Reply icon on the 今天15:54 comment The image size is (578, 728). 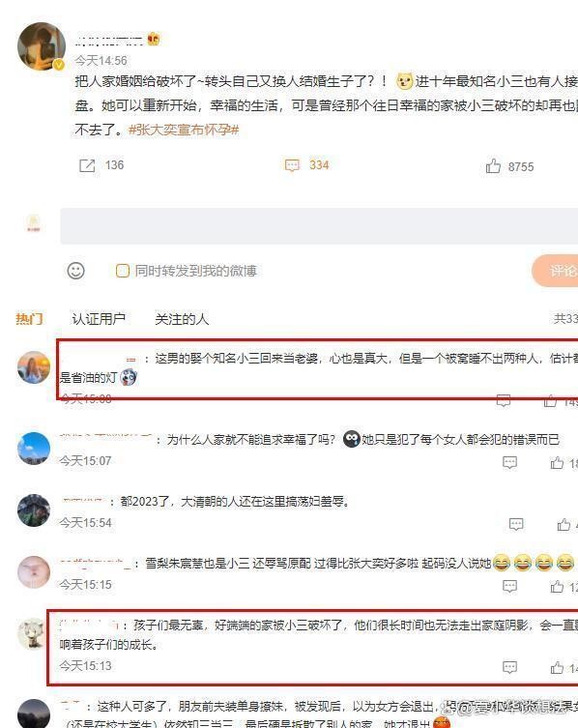[x=516, y=524]
